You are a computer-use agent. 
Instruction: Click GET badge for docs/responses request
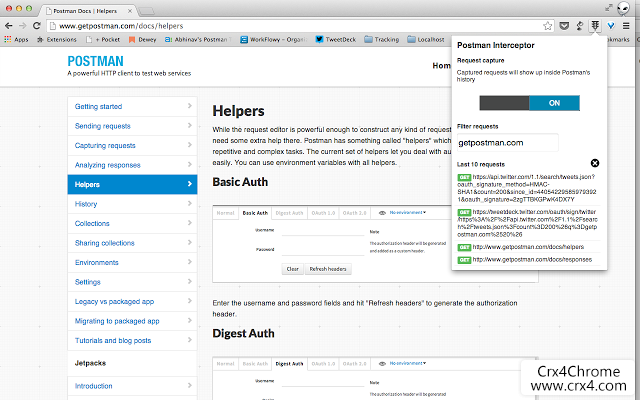tap(464, 260)
